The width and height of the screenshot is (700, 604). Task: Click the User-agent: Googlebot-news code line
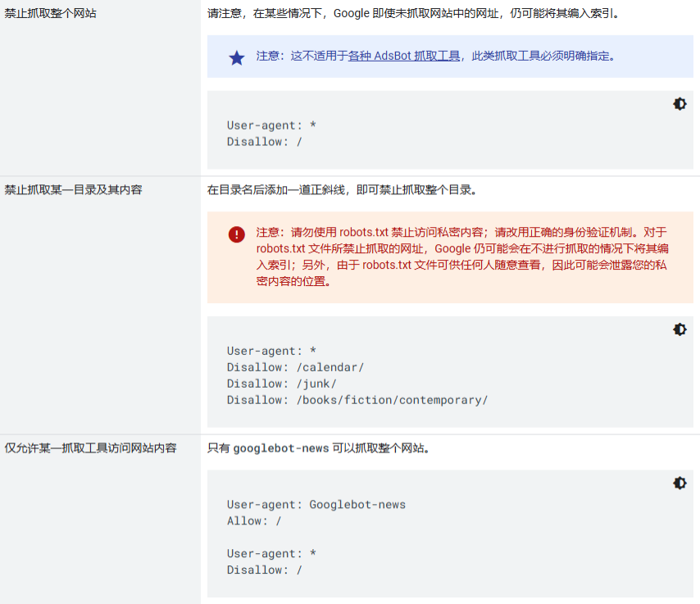tap(316, 504)
